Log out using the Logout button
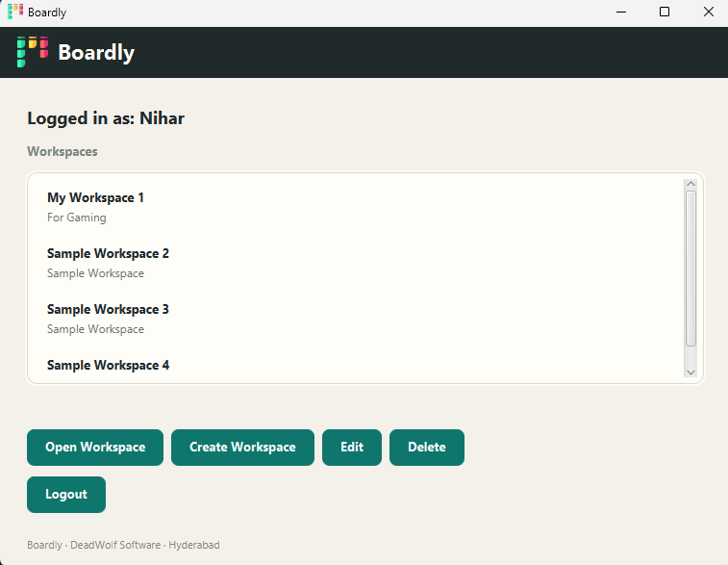The image size is (728, 565). click(x=66, y=495)
